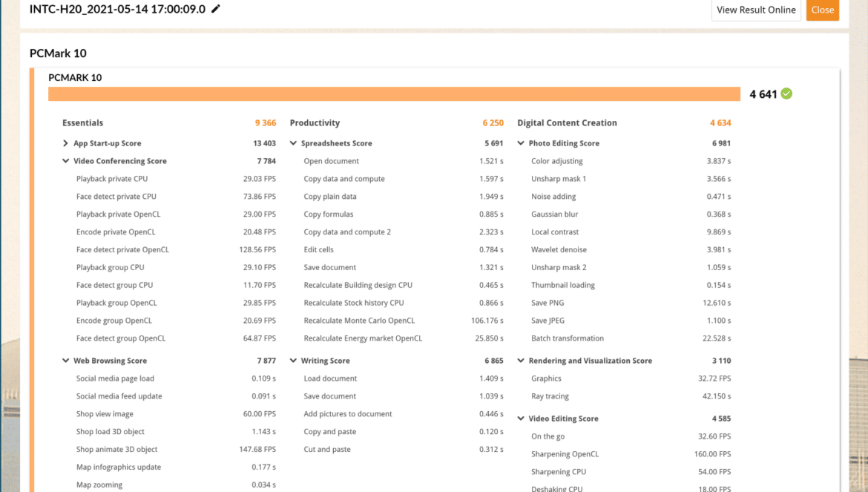Click the orange Close button
This screenshot has height=492, width=868.
pyautogui.click(x=823, y=10)
